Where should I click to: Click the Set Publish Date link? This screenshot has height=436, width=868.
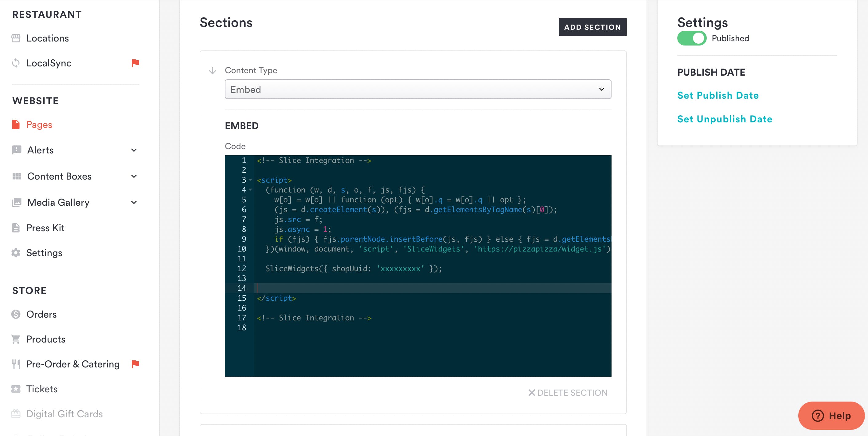718,95
